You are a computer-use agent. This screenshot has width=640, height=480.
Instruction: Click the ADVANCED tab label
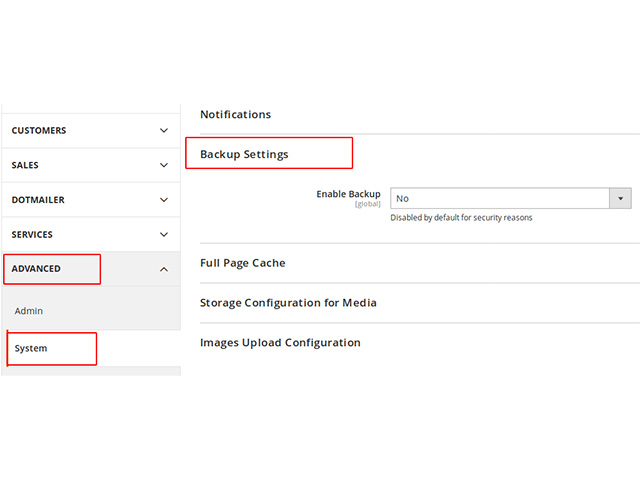[x=36, y=269]
